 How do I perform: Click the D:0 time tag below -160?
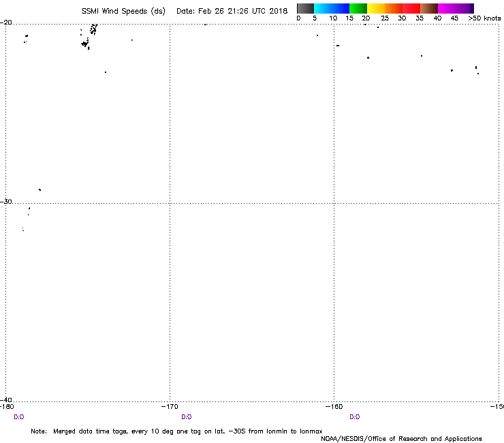pos(354,416)
